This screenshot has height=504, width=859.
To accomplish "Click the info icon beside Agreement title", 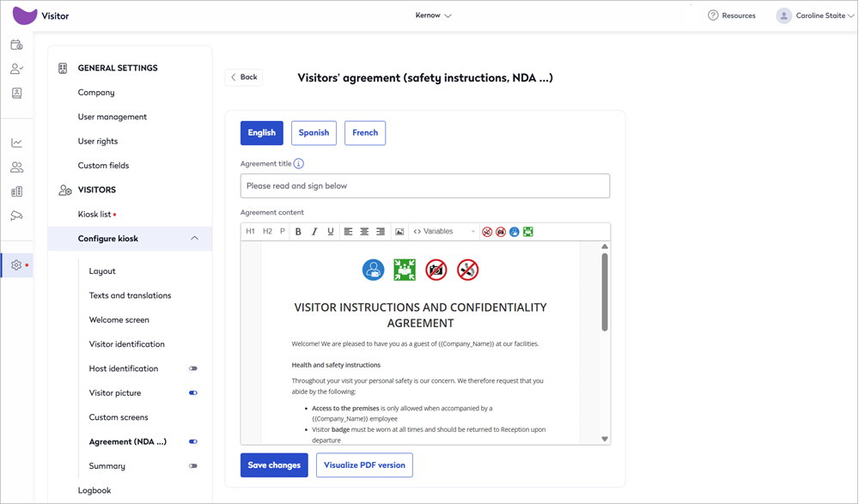I will click(x=299, y=164).
